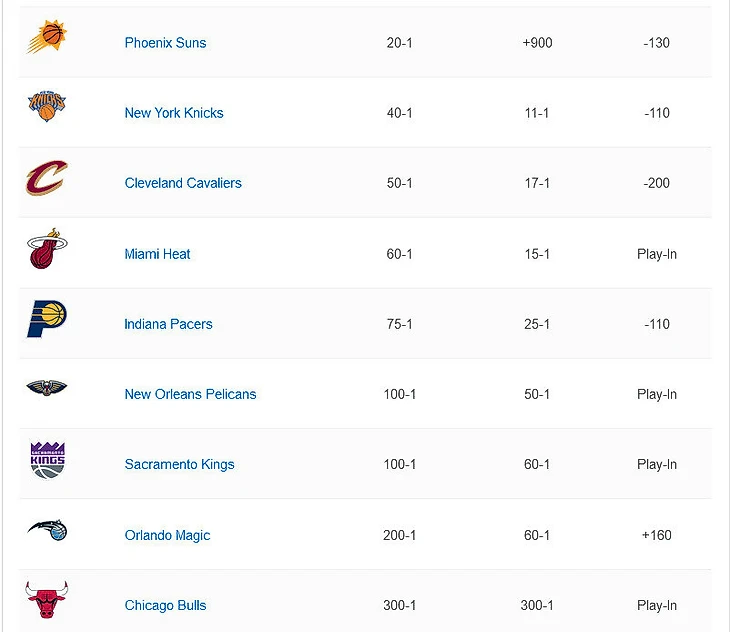Select the Orlando Magic +160 odds
Screen dimensions: 730x632
point(656,535)
